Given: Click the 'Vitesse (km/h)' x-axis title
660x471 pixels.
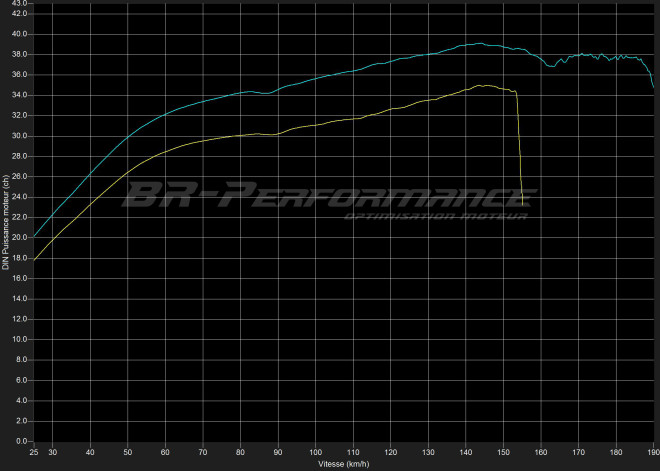Looking at the screenshot, I should pos(344,464).
